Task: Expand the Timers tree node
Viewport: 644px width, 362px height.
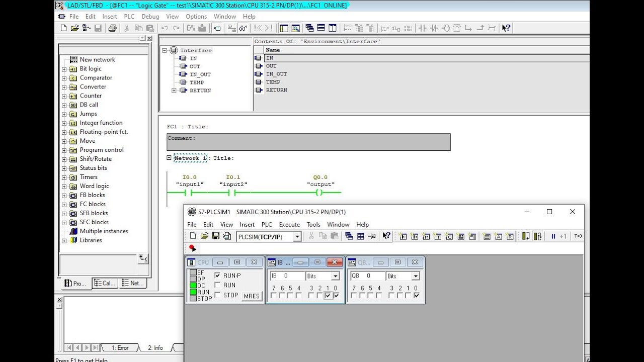Action: 64,177
